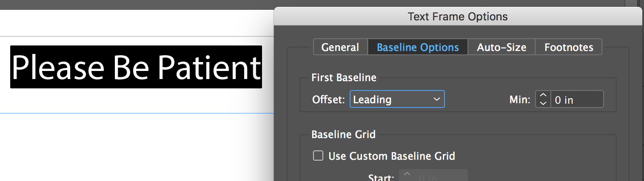Select the blue guide line on the page
Viewport: 644px width, 181px height.
pyautogui.click(x=136, y=113)
